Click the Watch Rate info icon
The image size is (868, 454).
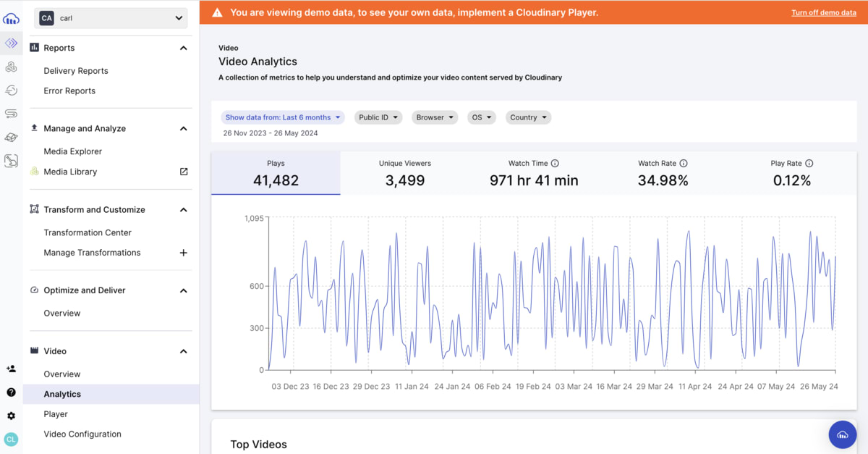(x=684, y=164)
